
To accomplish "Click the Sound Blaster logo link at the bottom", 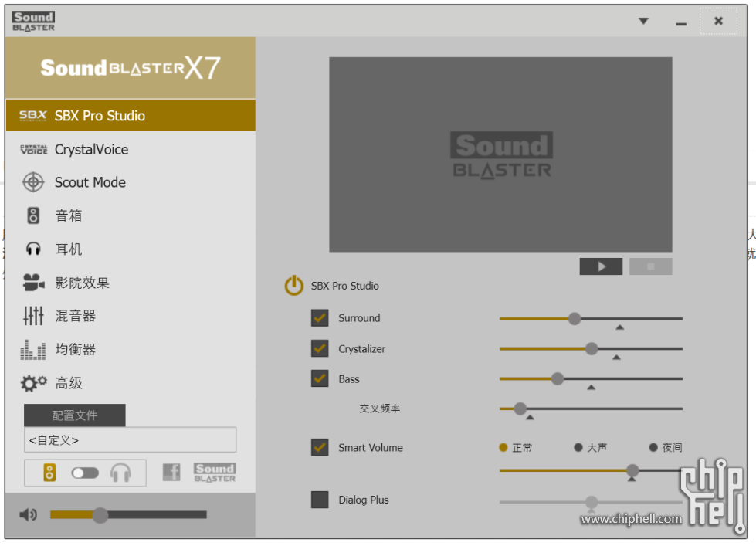I will coord(215,473).
